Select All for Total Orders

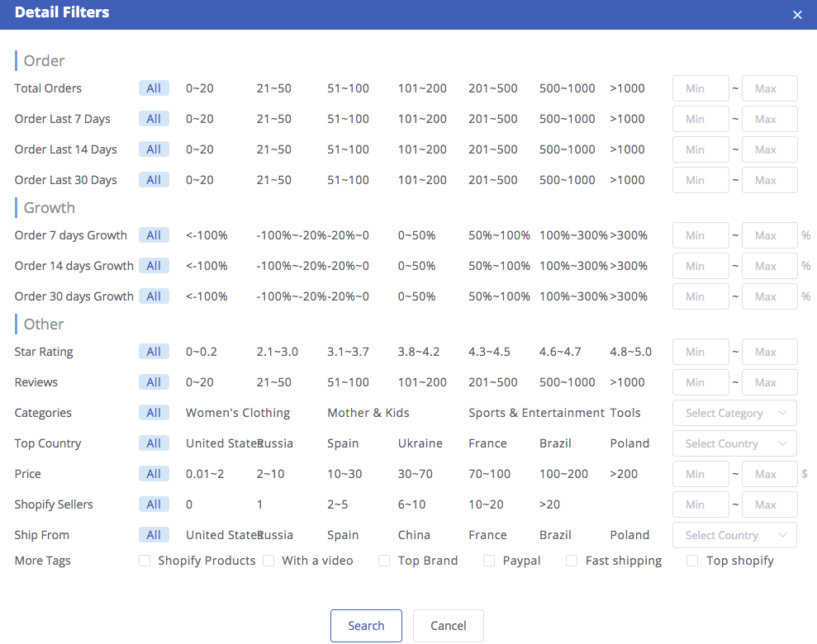pos(154,88)
